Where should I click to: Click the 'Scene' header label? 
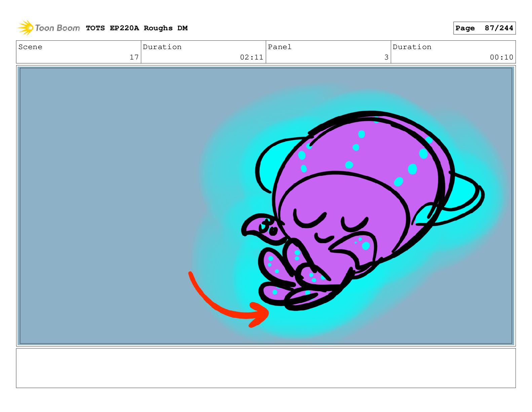coord(30,47)
